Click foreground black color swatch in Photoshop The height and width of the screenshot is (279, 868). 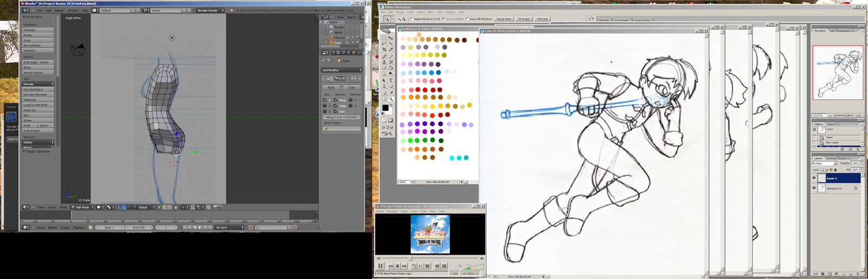385,107
